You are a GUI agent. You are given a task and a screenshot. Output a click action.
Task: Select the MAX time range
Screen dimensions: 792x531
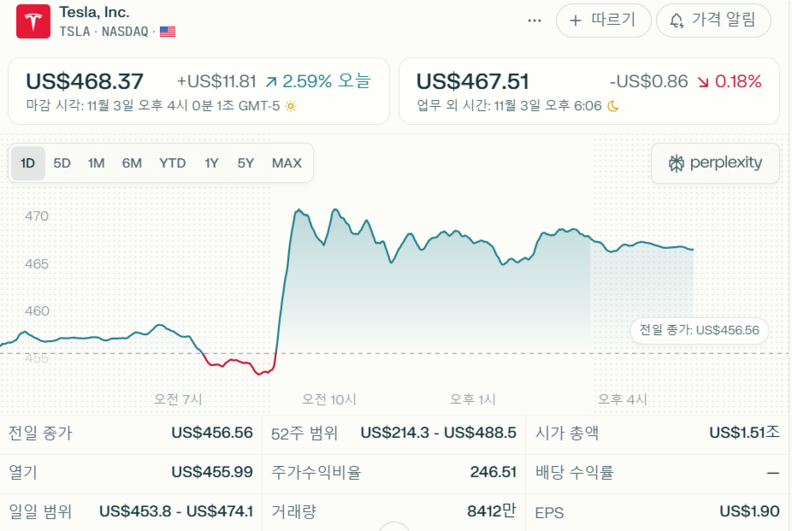287,163
